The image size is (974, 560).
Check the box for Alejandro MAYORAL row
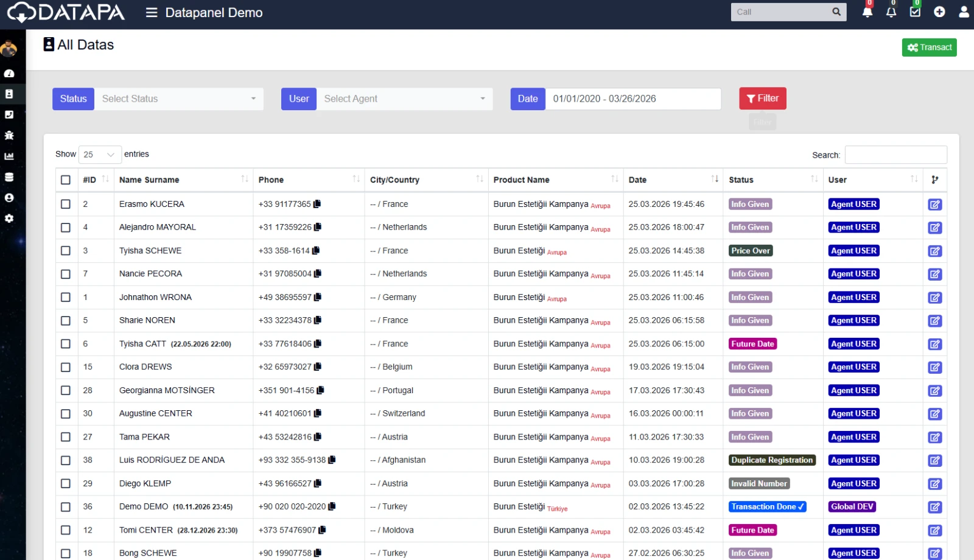click(66, 228)
